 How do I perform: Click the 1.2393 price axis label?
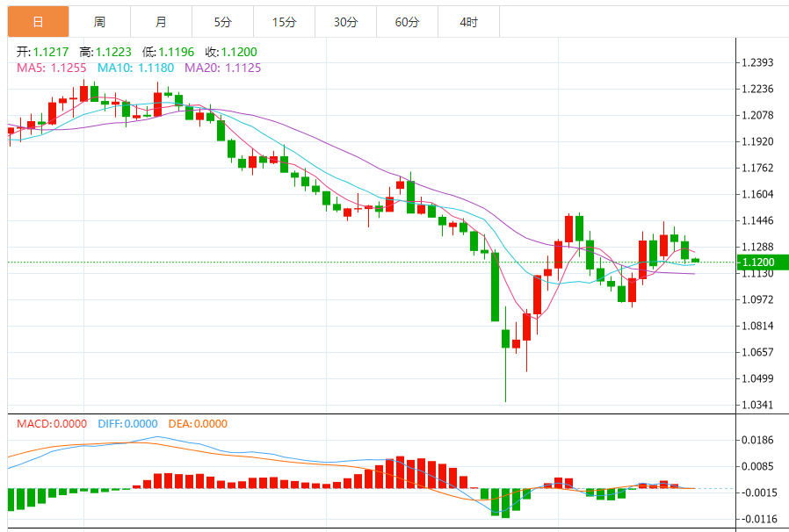pyautogui.click(x=757, y=62)
